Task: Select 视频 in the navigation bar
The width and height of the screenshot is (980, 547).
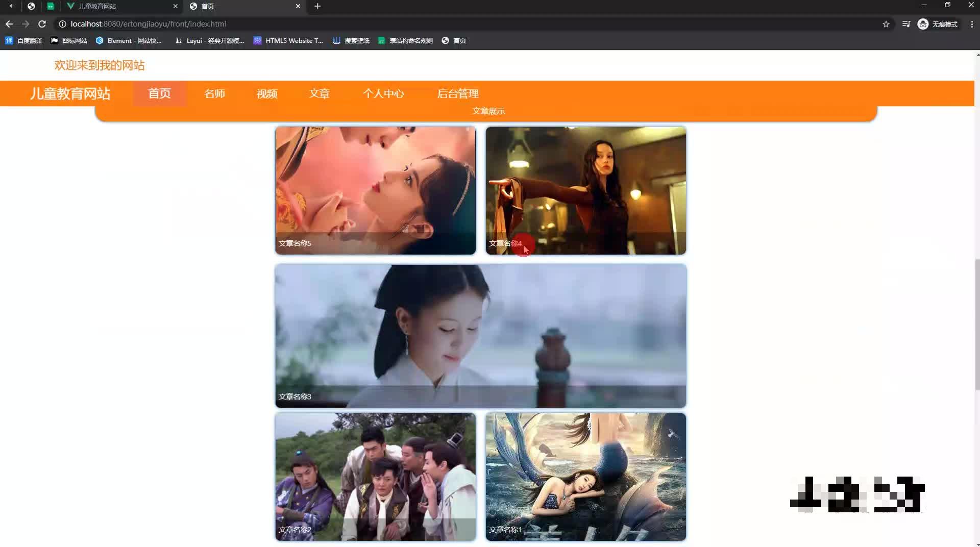Action: [x=267, y=93]
